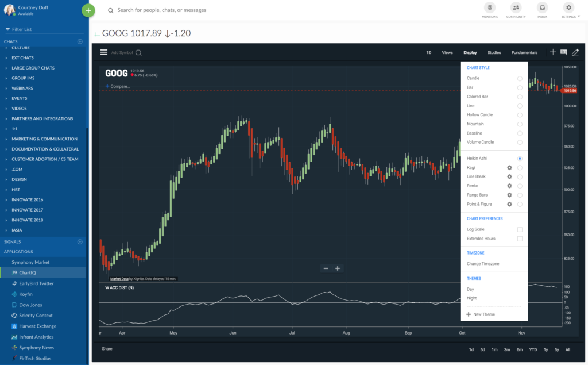The image size is (588, 365).
Task: Expand the EXT CHATS group
Action: coord(6,58)
